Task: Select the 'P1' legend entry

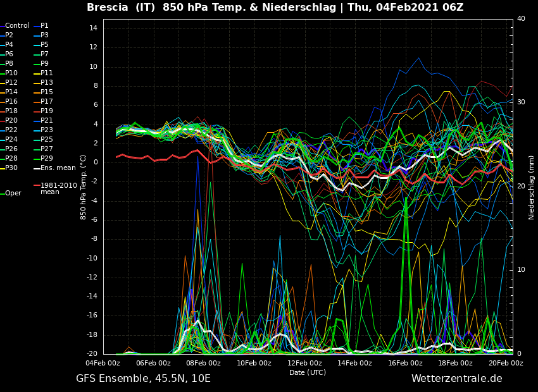Action: click(41, 26)
